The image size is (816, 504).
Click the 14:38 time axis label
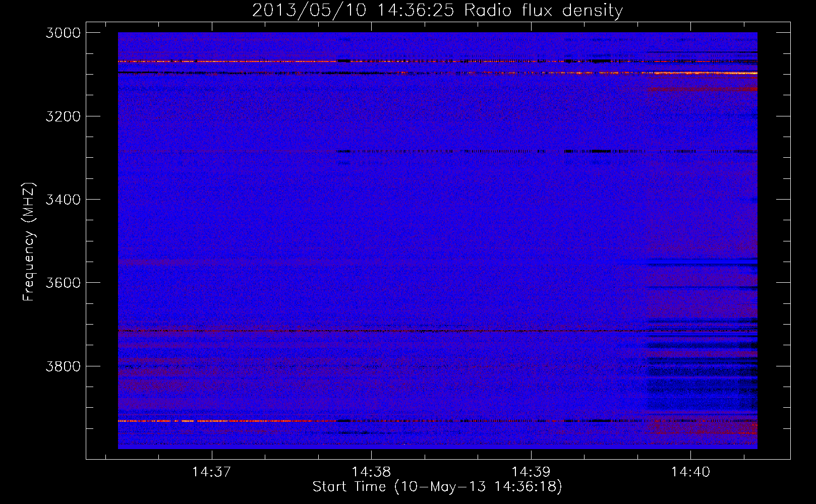coord(371,472)
